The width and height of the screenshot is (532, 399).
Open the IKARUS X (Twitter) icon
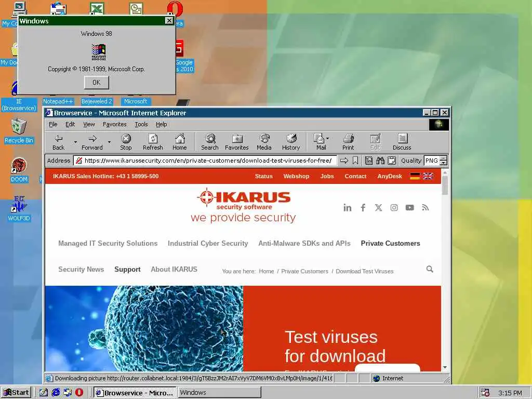tap(378, 208)
